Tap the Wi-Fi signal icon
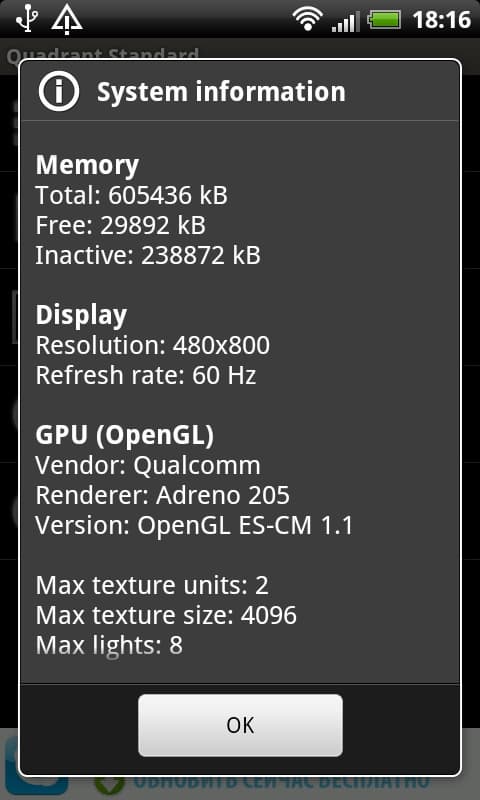The image size is (480, 800). pyautogui.click(x=308, y=20)
